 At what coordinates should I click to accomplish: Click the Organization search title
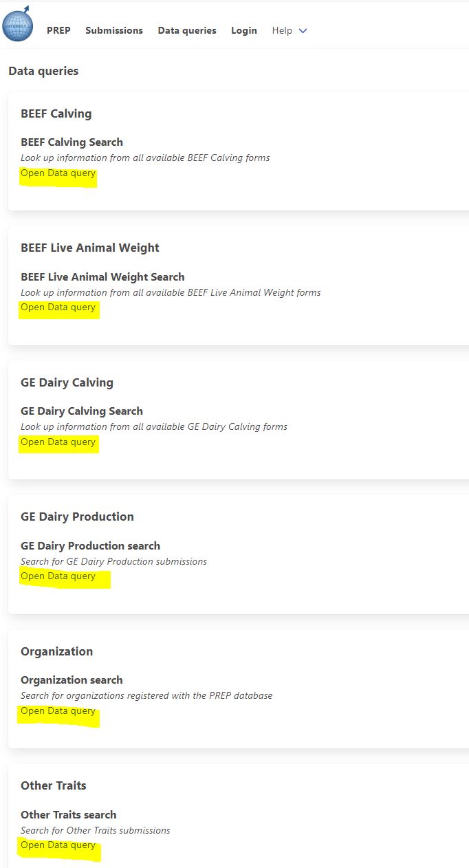(x=72, y=680)
